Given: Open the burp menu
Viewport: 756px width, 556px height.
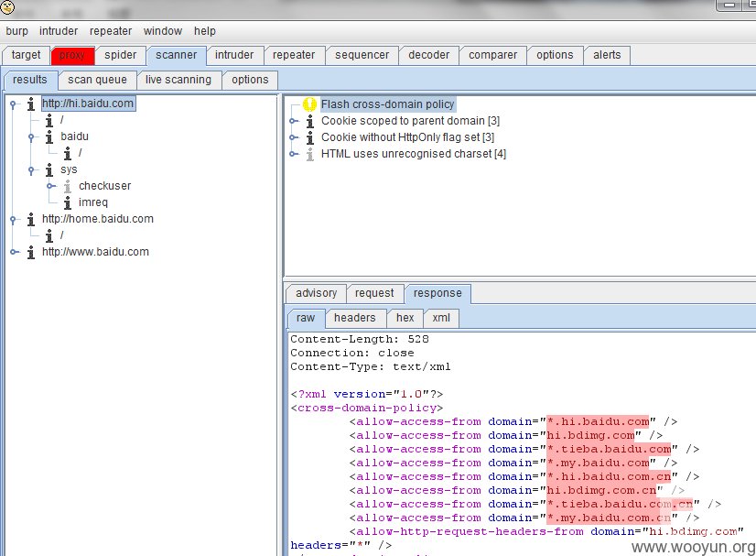Looking at the screenshot, I should click(16, 31).
